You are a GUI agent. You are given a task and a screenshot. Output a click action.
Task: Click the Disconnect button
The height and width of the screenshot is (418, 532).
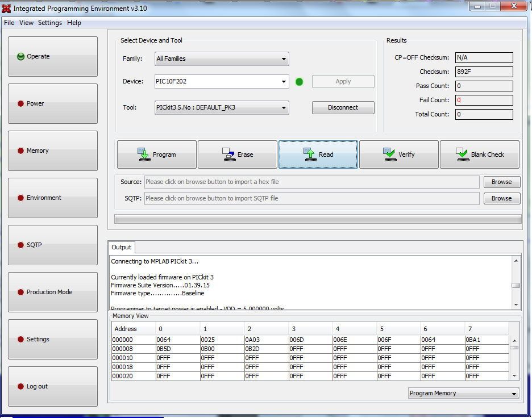click(343, 107)
